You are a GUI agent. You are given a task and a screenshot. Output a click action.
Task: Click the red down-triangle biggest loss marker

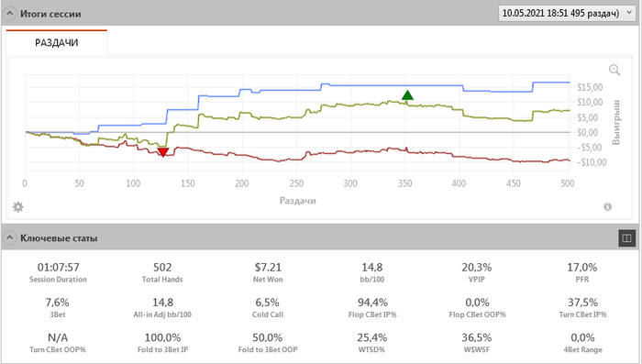pos(163,152)
